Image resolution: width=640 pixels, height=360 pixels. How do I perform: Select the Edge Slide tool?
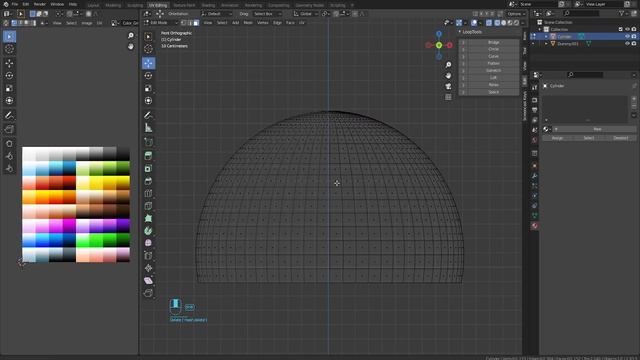pyautogui.click(x=148, y=256)
